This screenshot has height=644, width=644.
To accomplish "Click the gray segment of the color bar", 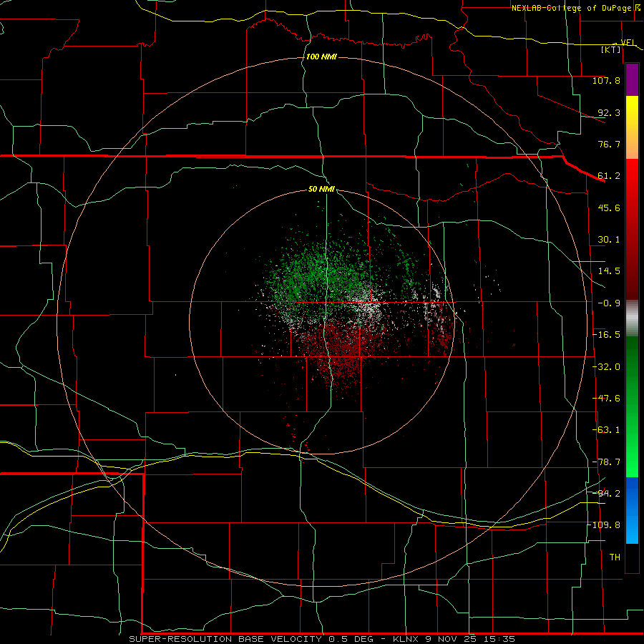I will (x=632, y=318).
